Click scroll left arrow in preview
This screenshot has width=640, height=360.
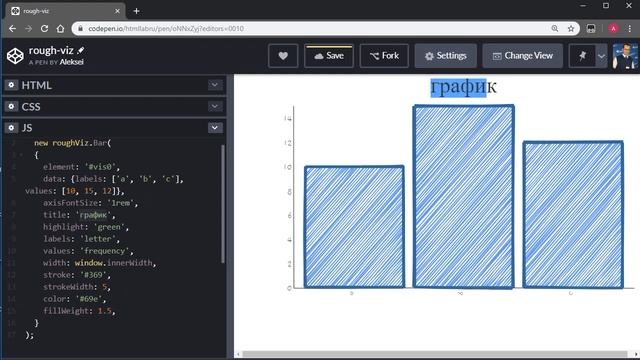click(x=238, y=354)
